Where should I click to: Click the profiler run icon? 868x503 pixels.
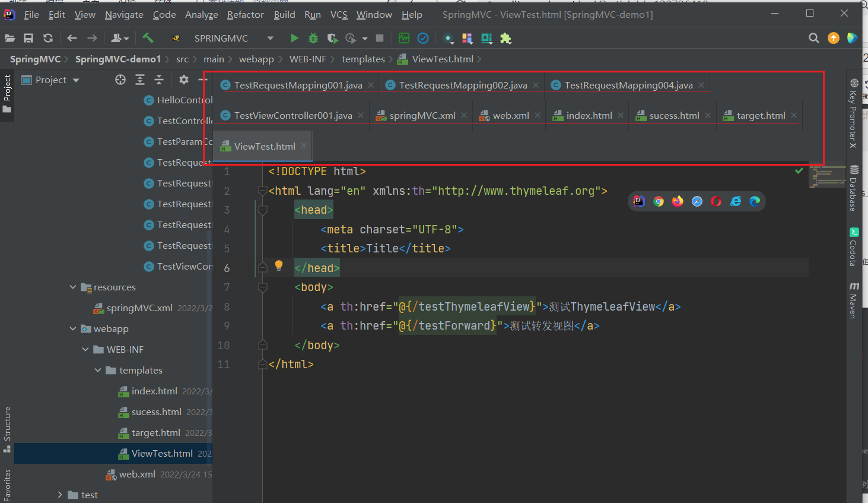click(351, 38)
